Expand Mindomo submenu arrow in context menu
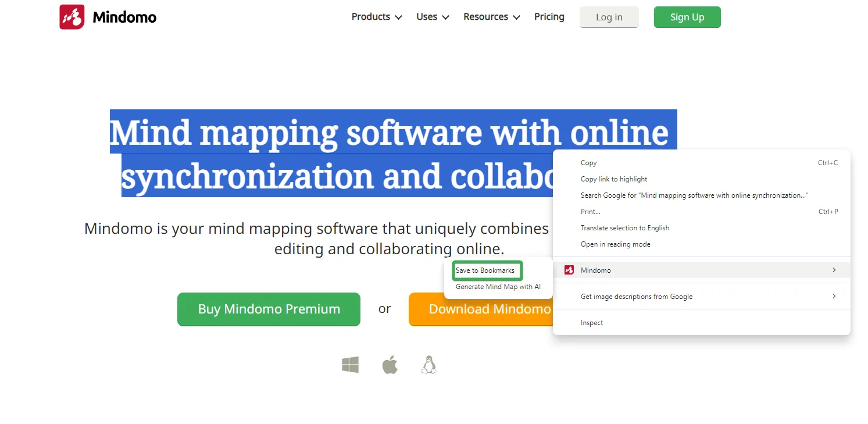The width and height of the screenshot is (868, 424). pos(834,270)
